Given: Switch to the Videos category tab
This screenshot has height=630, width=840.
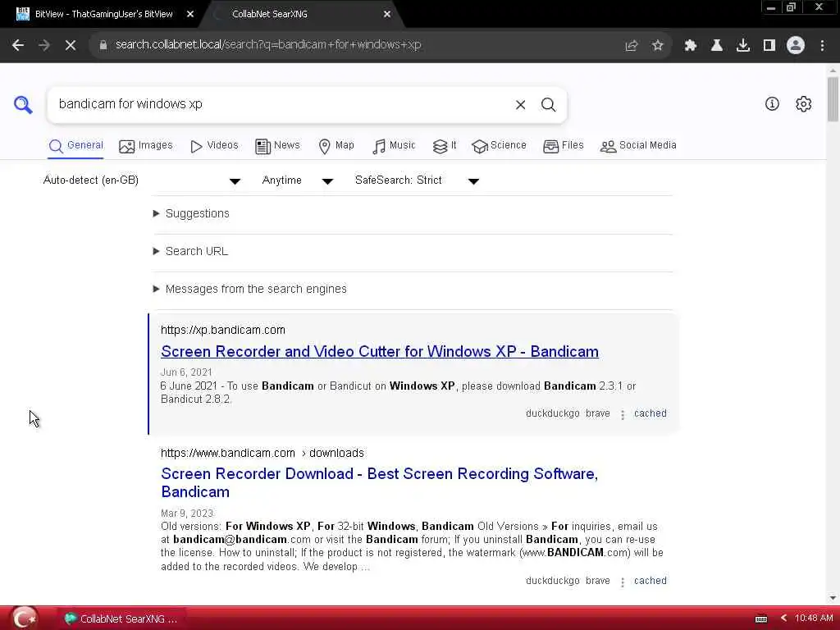Looking at the screenshot, I should [x=214, y=146].
